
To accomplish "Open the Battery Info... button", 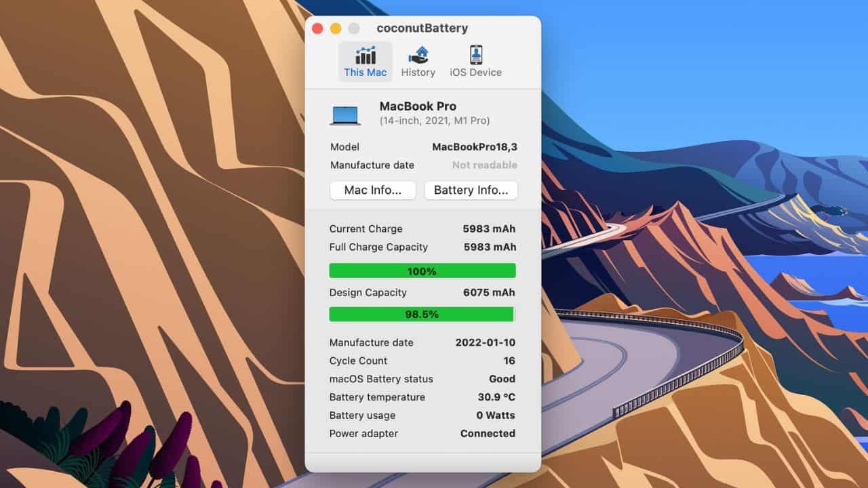I will pyautogui.click(x=471, y=190).
